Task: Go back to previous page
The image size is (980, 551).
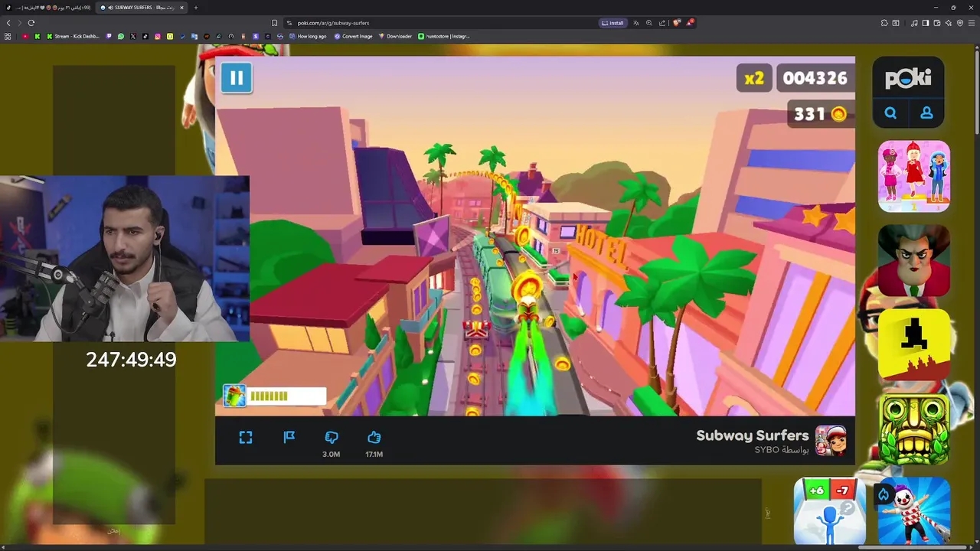Action: pos(8,23)
